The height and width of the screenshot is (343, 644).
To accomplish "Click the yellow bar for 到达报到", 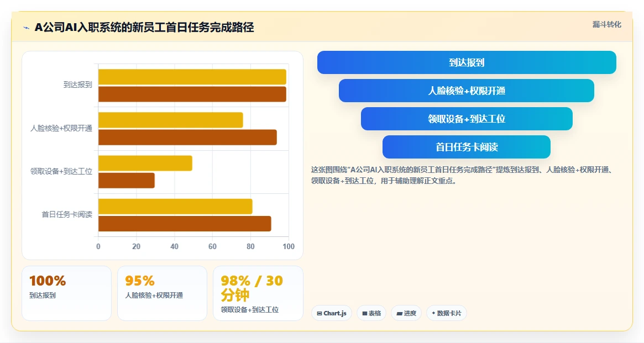I will (192, 77).
